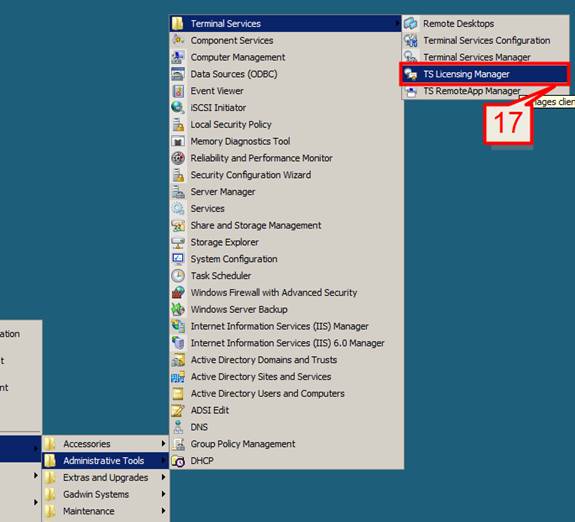Expand the Extras and Upgrades submenu arrow

coord(163,477)
